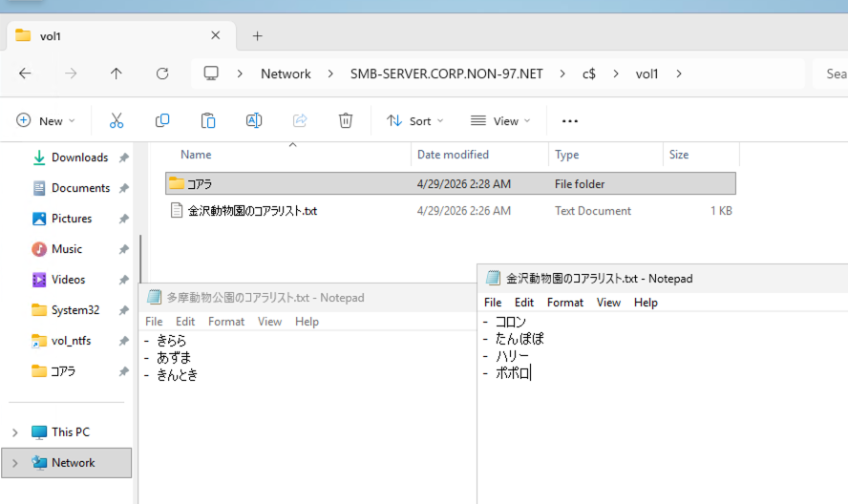This screenshot has height=504, width=848.
Task: Open View menu in 金沢動物園 Notepad
Action: (608, 303)
